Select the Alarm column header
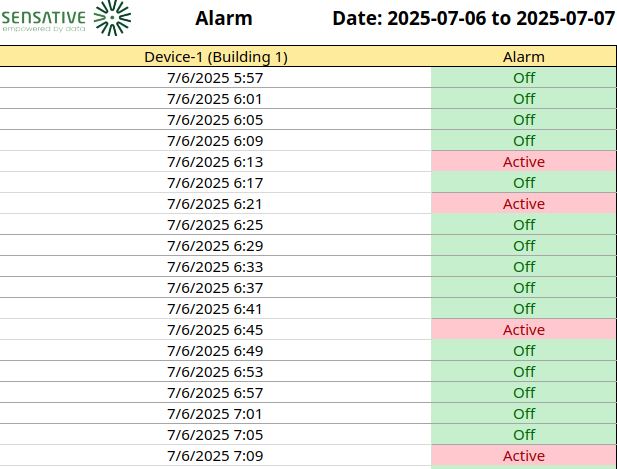 pyautogui.click(x=523, y=57)
